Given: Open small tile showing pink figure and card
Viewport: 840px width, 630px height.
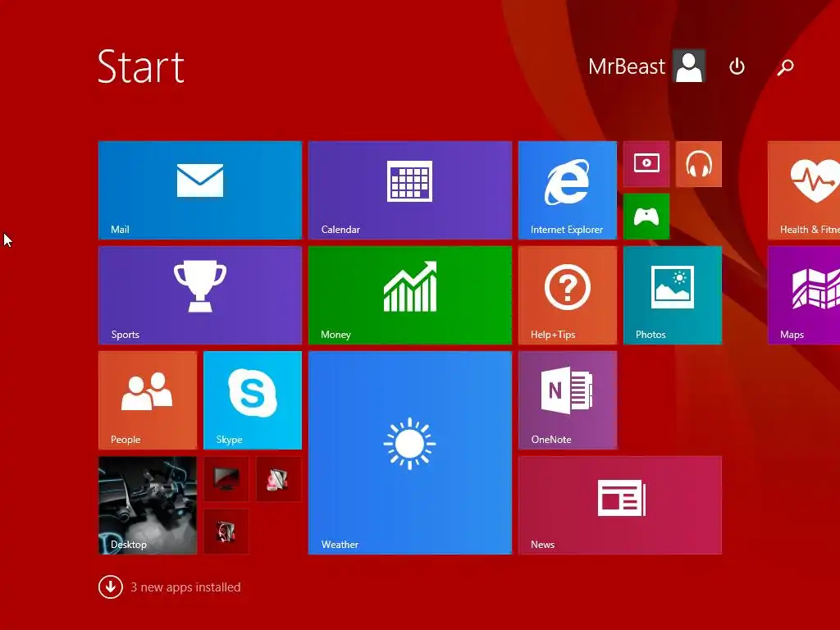Looking at the screenshot, I should pos(279,479).
